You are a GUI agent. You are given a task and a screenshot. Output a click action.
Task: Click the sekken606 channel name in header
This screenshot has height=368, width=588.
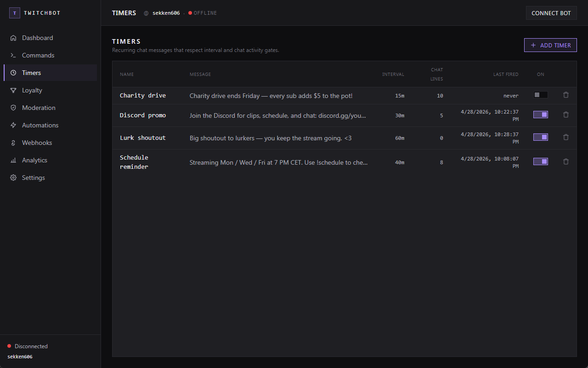pos(166,13)
